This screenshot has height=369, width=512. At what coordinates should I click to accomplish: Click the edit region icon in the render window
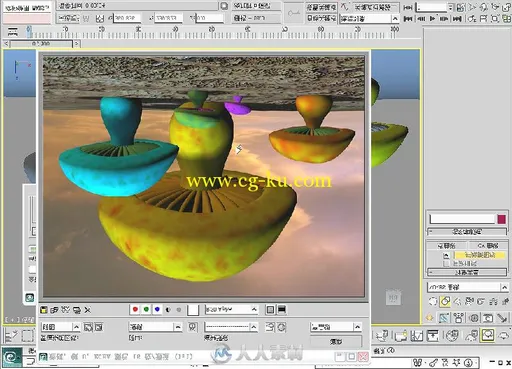point(88,327)
